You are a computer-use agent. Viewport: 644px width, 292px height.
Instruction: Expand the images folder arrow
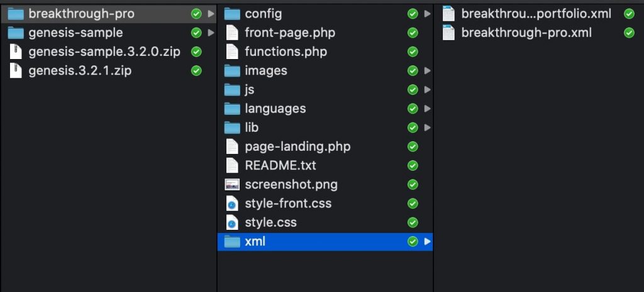pyautogui.click(x=428, y=71)
